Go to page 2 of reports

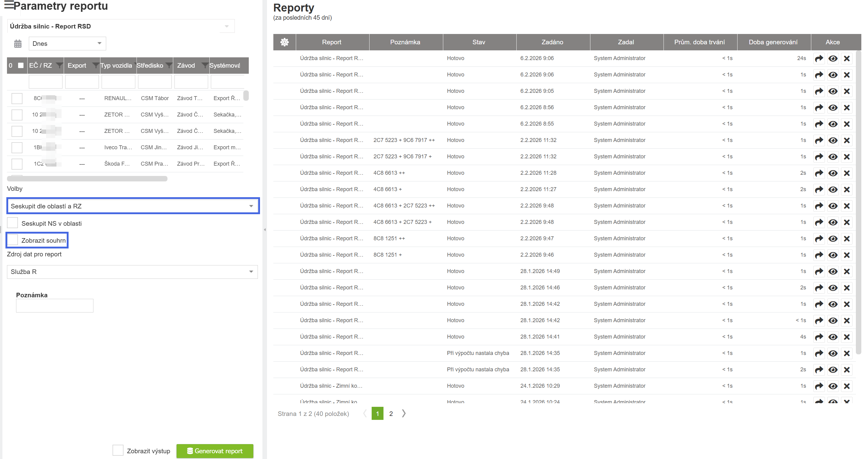[391, 413]
